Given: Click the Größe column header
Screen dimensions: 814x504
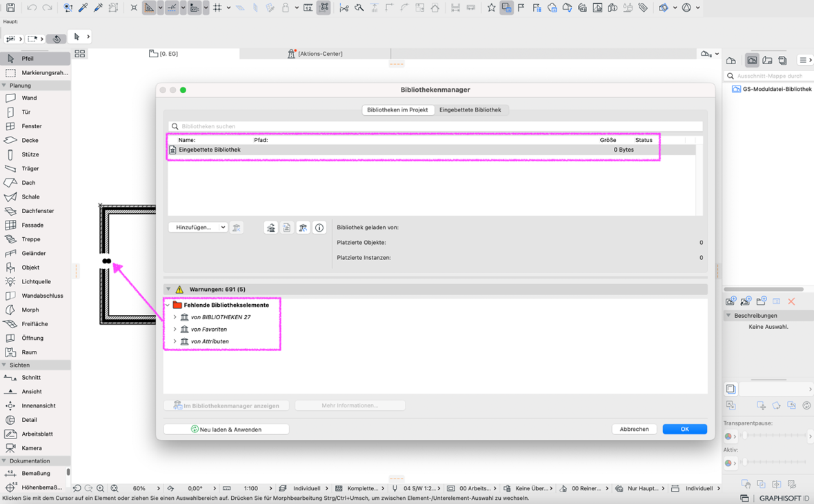Looking at the screenshot, I should tap(608, 140).
